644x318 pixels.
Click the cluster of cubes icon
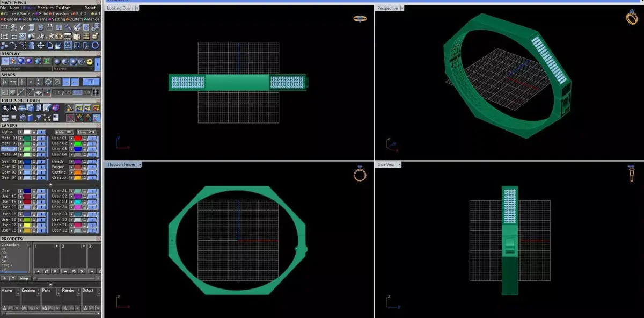click(x=4, y=46)
